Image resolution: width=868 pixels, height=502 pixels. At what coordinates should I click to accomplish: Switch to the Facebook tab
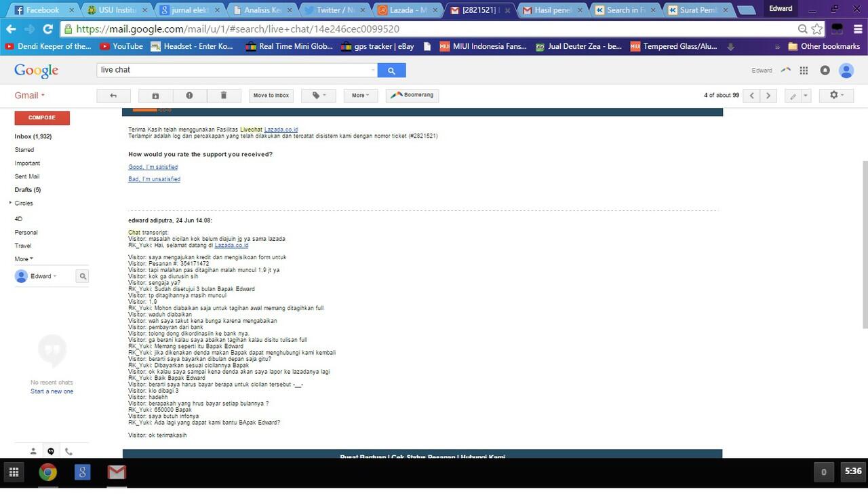click(43, 10)
